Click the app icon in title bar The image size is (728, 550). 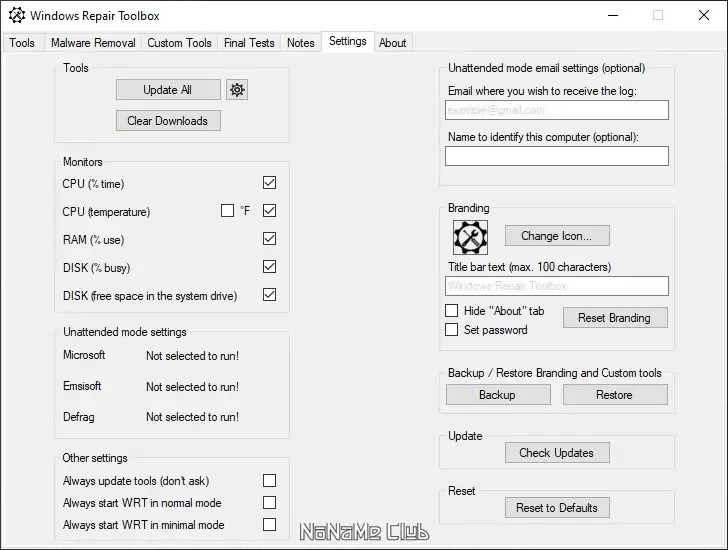(x=17, y=15)
